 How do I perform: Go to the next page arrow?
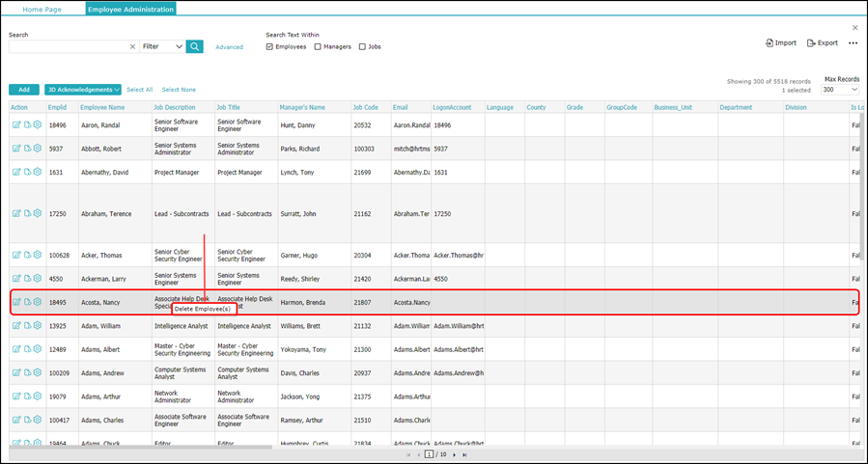455,454
